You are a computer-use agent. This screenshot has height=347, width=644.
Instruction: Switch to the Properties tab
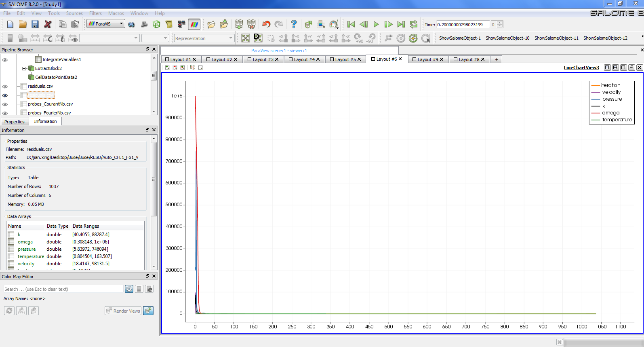[15, 122]
